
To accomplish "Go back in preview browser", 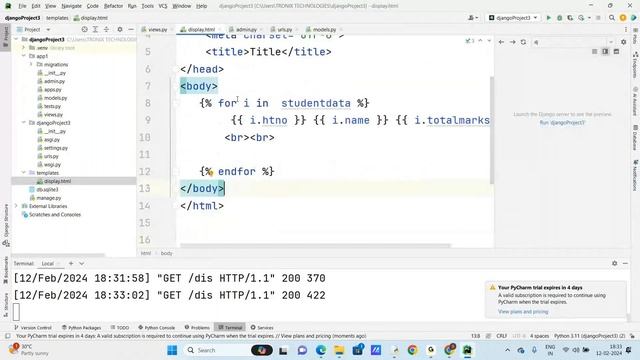I will coord(501,42).
